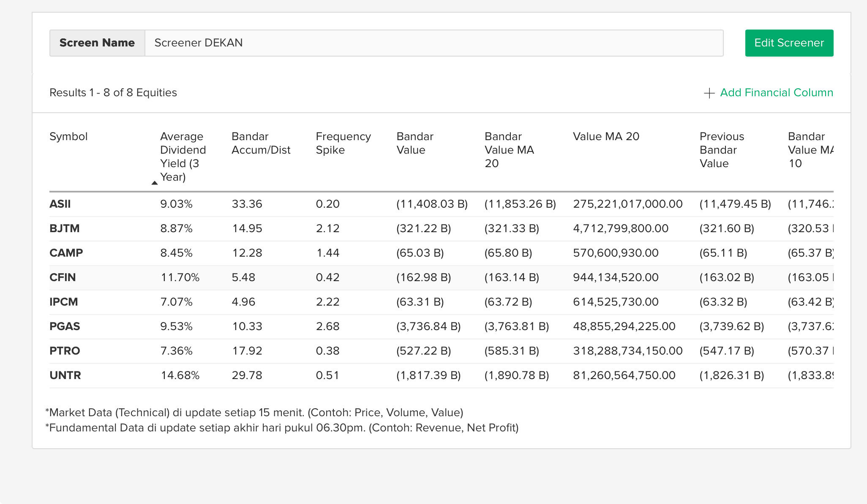867x504 pixels.
Task: Click PGAS Previous Bandar Value (3,739.62 B)
Action: [732, 326]
